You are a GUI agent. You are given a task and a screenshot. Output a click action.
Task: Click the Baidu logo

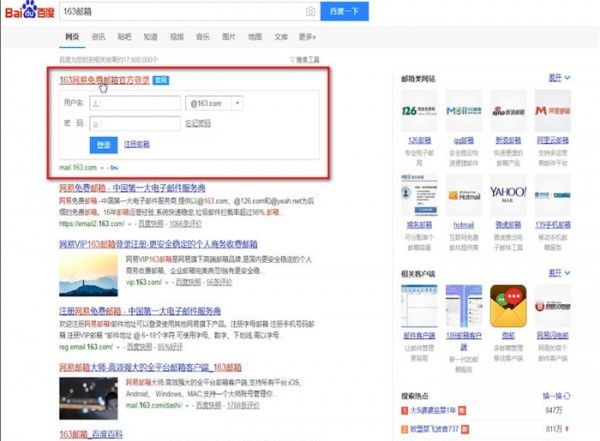coord(30,10)
